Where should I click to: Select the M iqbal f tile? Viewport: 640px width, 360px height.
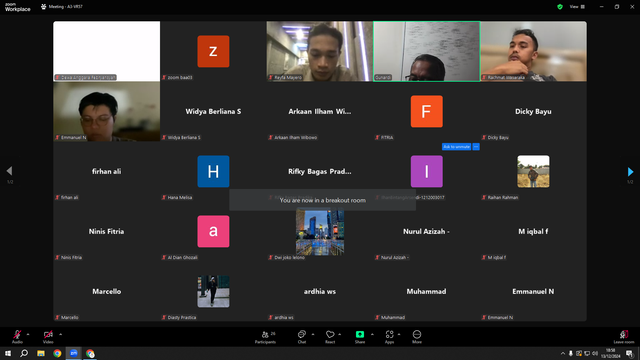click(533, 231)
